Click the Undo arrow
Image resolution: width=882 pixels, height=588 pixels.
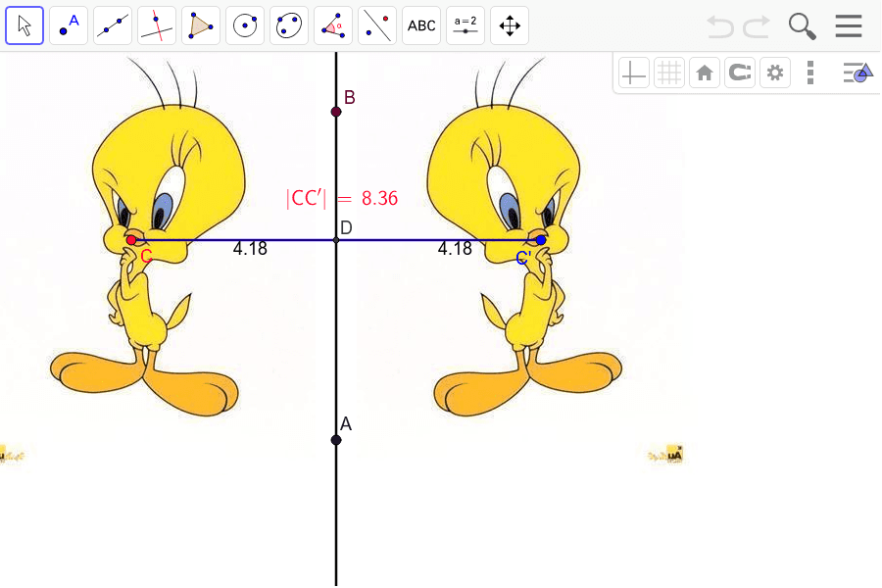coord(720,26)
